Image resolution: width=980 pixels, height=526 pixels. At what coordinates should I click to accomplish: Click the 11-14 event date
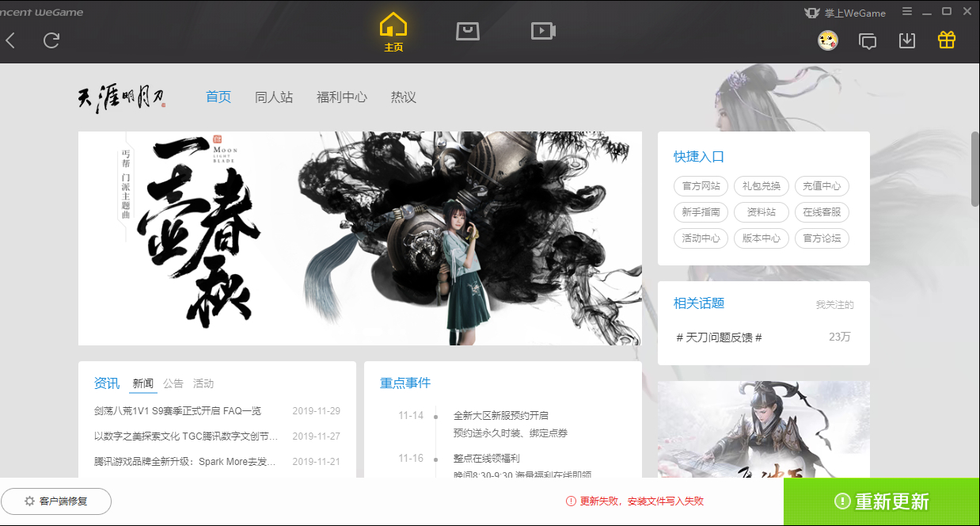click(x=411, y=415)
